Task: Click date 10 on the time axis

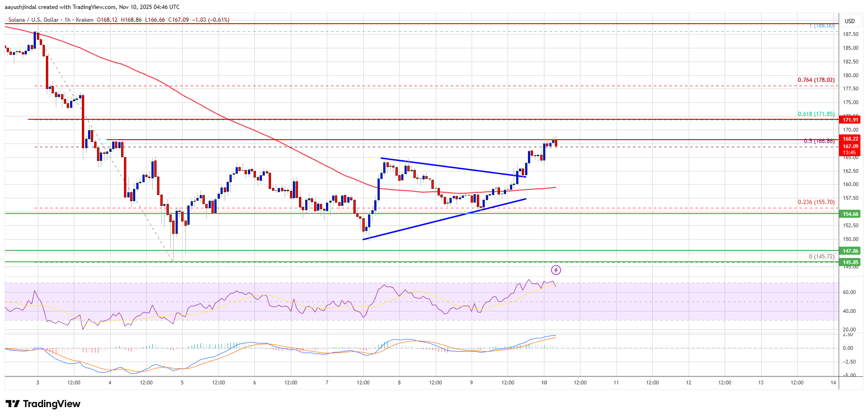Action: (x=544, y=382)
